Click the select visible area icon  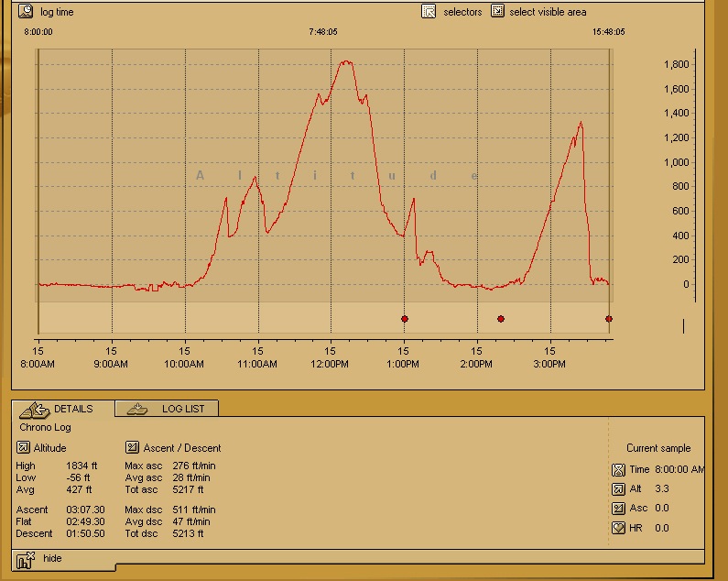497,12
